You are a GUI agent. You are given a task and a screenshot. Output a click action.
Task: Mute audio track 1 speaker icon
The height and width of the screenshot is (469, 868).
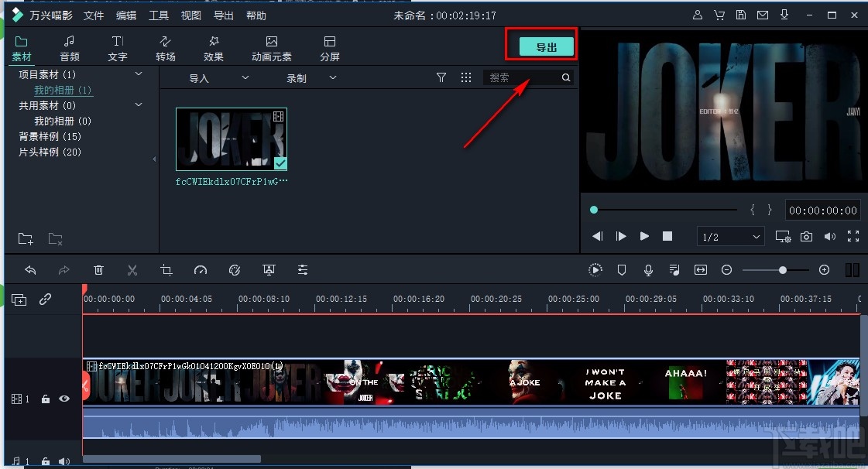64,461
